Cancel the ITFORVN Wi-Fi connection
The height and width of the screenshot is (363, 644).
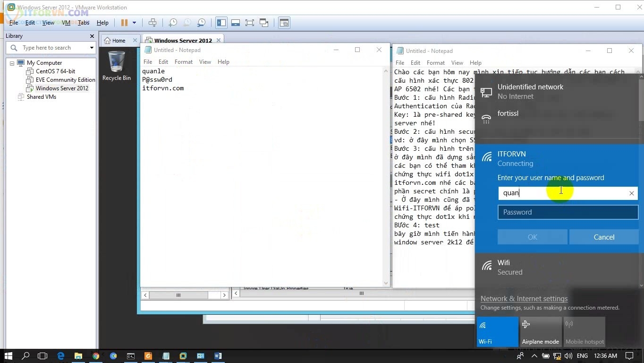[603, 237]
